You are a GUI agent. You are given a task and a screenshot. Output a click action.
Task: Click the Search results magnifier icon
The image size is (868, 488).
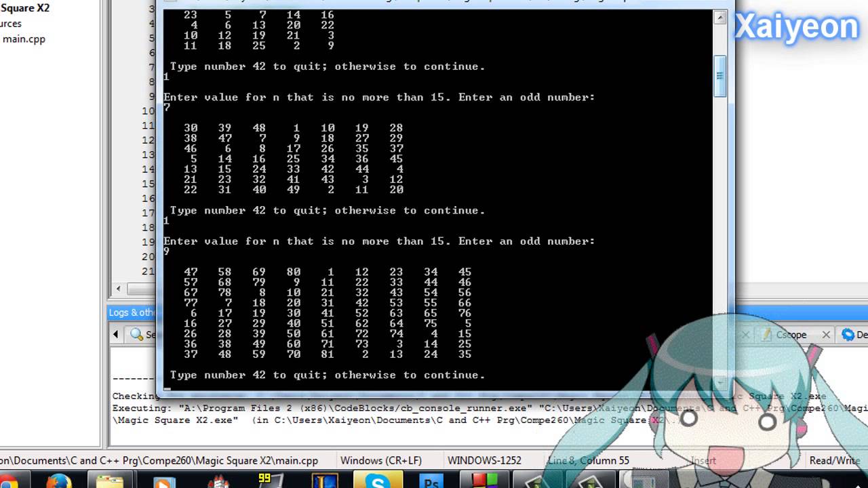coord(137,334)
